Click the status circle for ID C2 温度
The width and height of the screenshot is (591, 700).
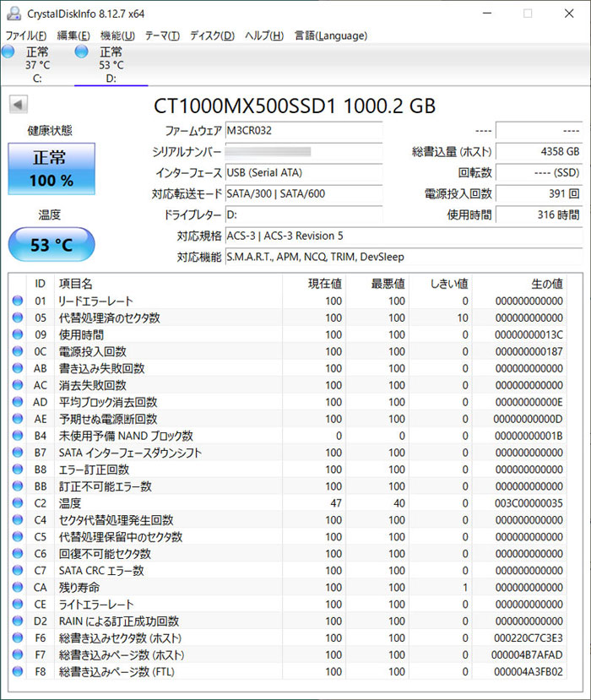coord(18,503)
